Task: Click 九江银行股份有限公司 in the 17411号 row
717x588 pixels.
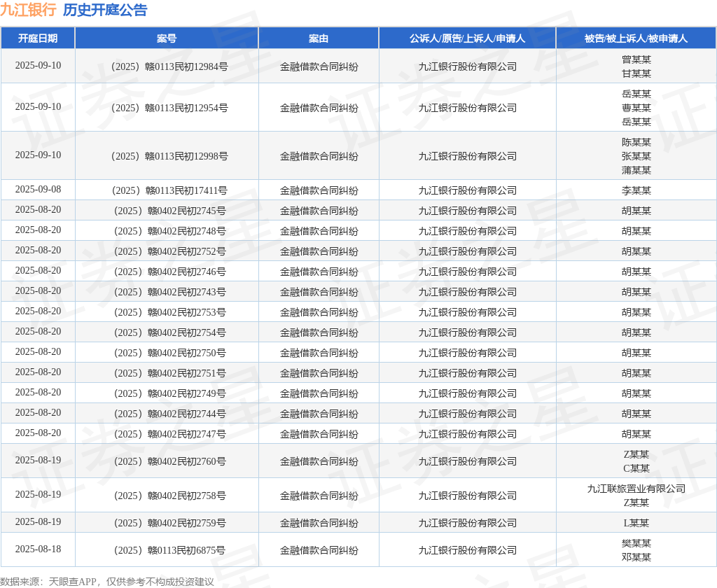Action: [467, 190]
